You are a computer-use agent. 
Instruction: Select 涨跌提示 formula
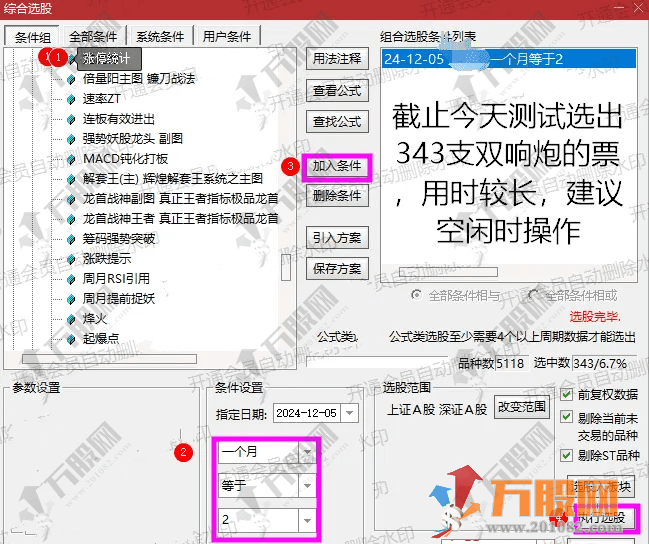coord(107,259)
